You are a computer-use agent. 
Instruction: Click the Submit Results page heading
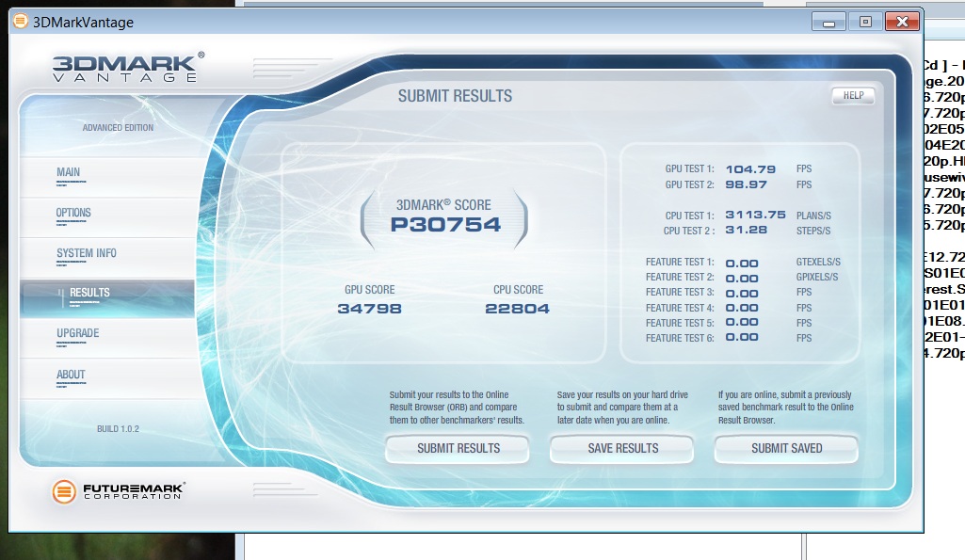[455, 96]
